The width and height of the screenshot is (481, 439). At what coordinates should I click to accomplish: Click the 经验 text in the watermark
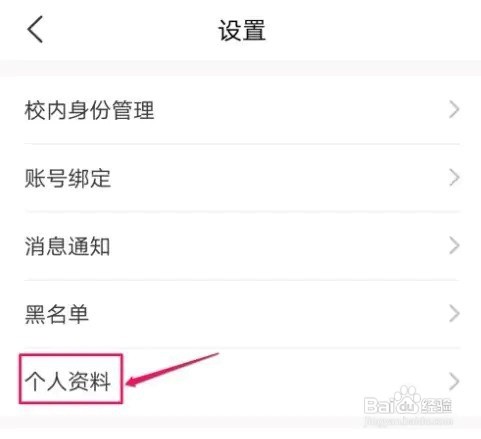point(436,405)
